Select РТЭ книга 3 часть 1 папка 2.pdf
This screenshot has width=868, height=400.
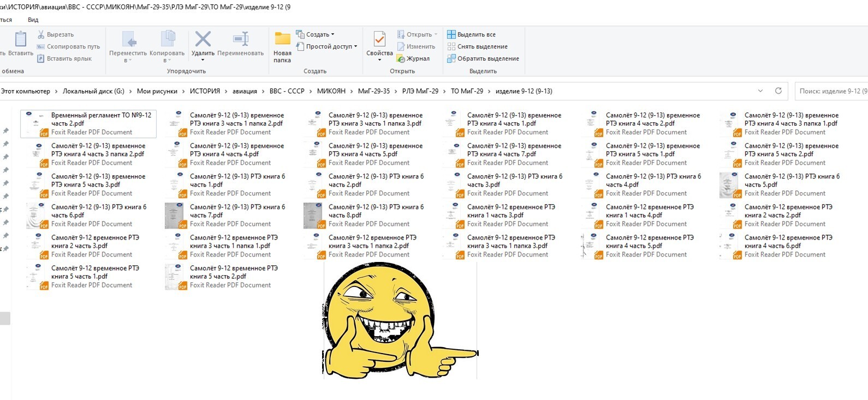point(228,124)
